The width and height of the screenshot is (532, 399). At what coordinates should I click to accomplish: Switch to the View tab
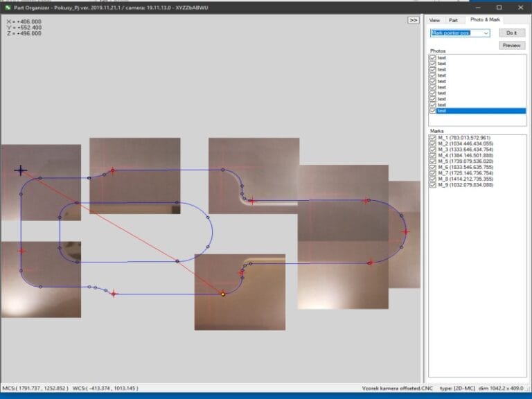(x=434, y=20)
